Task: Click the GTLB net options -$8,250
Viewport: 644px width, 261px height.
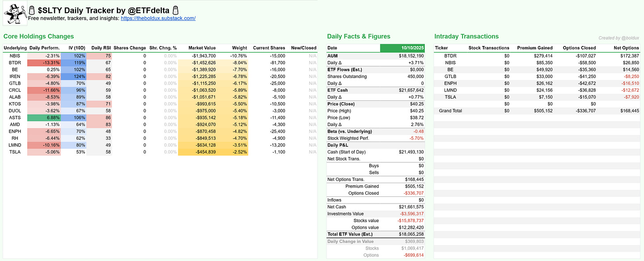Action: (631, 77)
